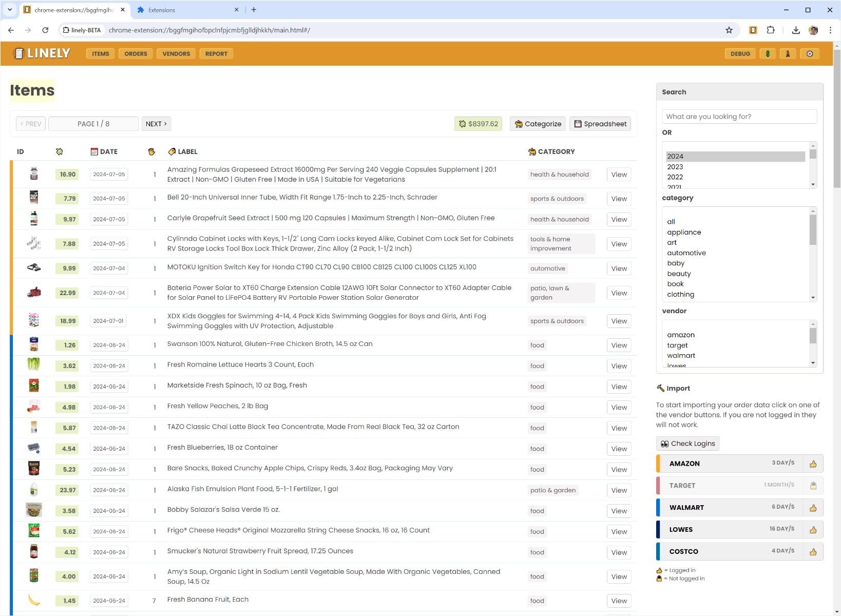Click the Amazon thumbs-up login icon
This screenshot has height=616, width=841.
[x=813, y=464]
